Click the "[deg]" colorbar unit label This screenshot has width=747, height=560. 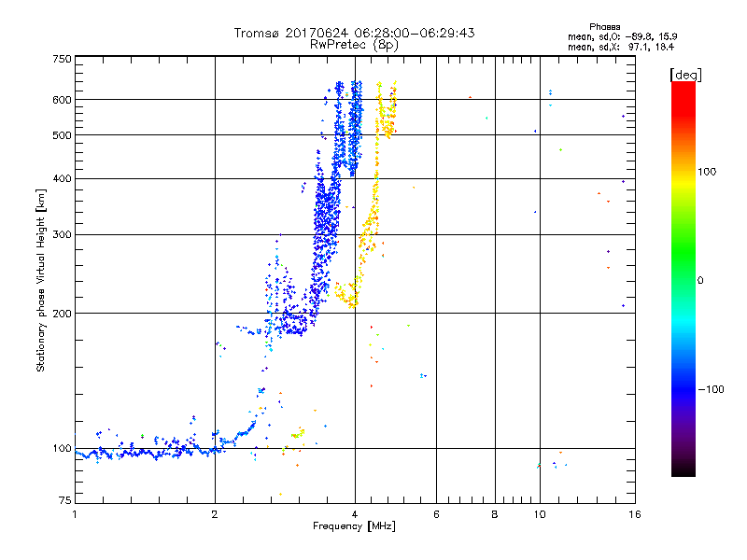click(x=685, y=75)
